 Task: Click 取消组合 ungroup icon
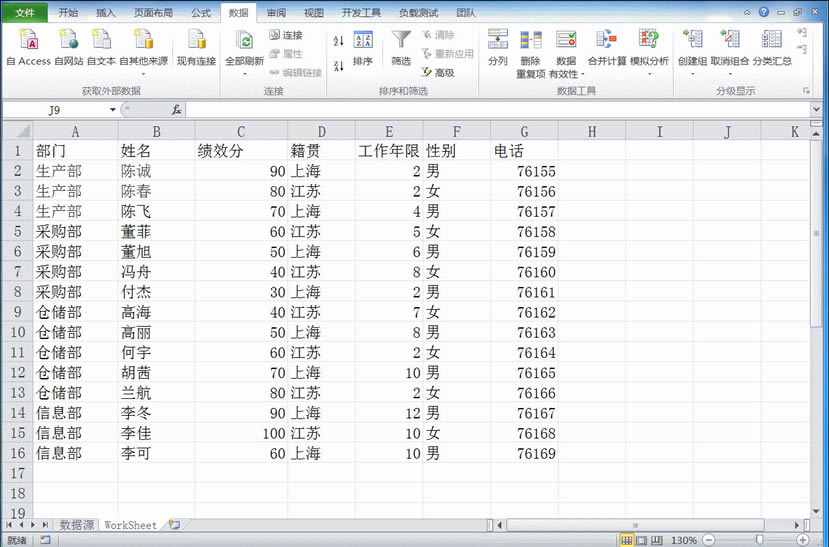point(730,52)
